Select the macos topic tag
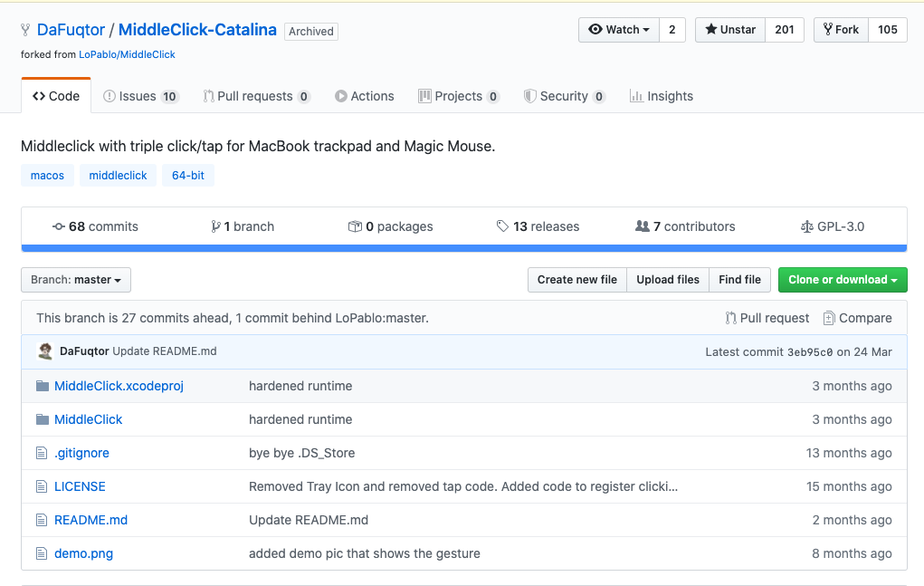Image resolution: width=924 pixels, height=586 pixels. 47,176
